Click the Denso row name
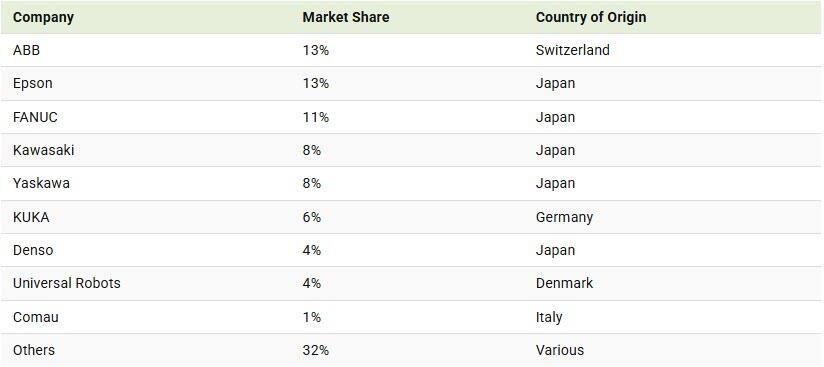The image size is (824, 367). click(x=33, y=250)
